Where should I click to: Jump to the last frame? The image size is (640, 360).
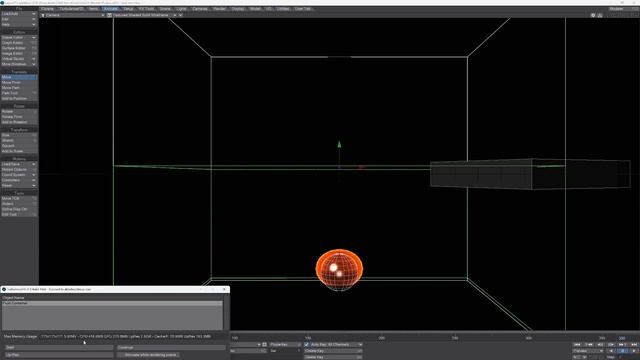(633, 344)
